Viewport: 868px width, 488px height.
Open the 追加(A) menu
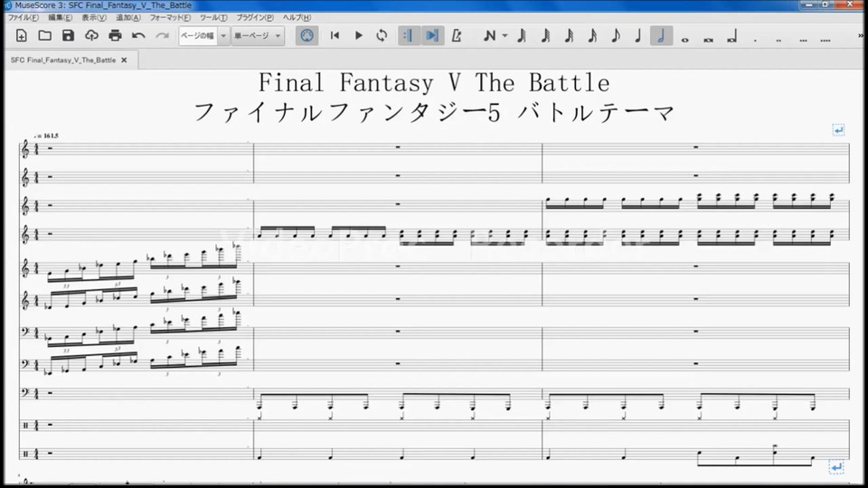tap(127, 18)
